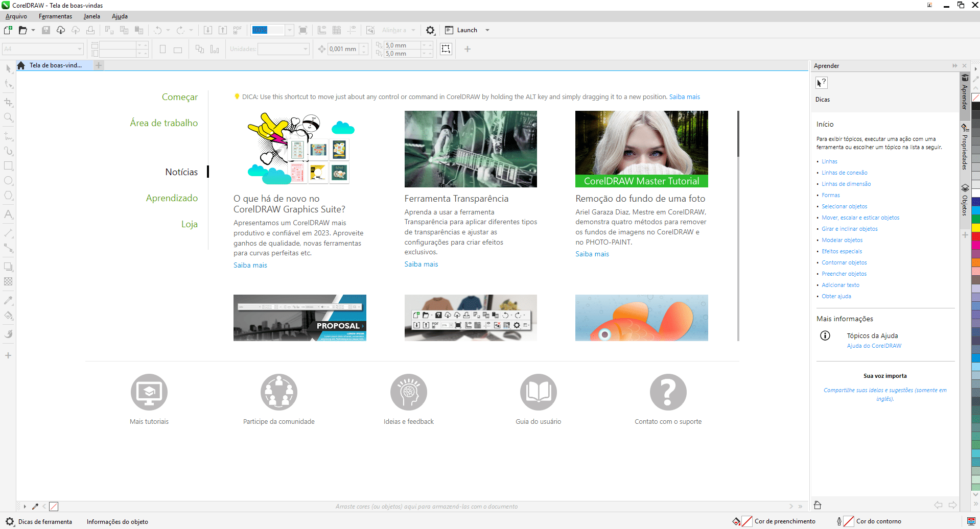Image resolution: width=980 pixels, height=529 pixels.
Task: Select the Rectangle tool
Action: click(8, 166)
